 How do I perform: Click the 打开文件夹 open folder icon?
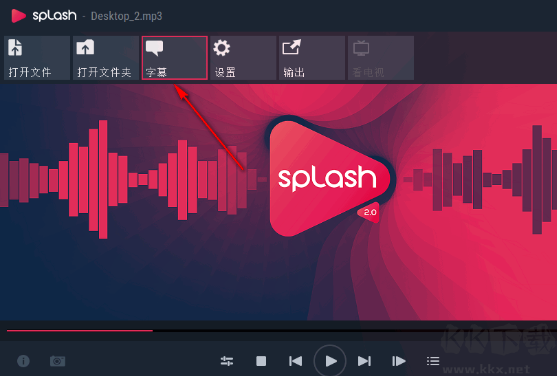85,47
